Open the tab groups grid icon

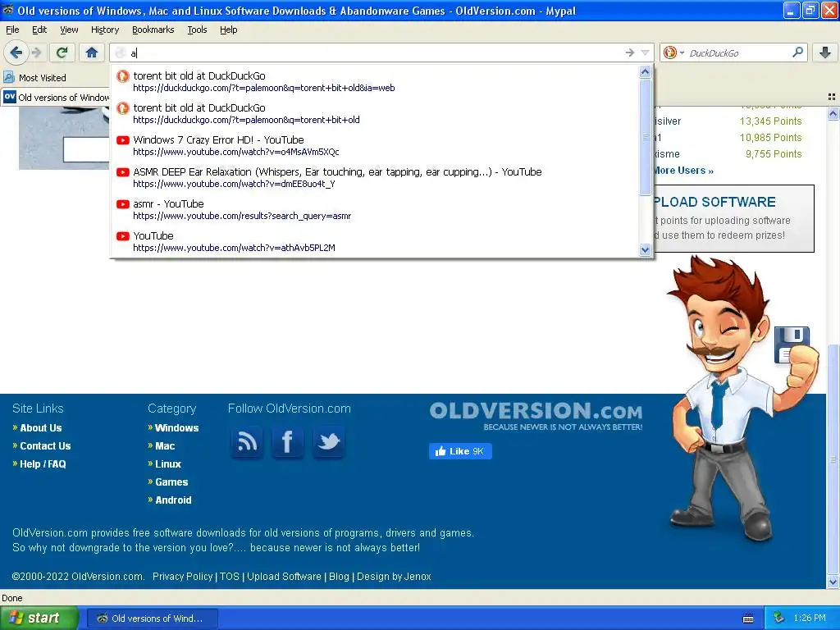tap(832, 97)
